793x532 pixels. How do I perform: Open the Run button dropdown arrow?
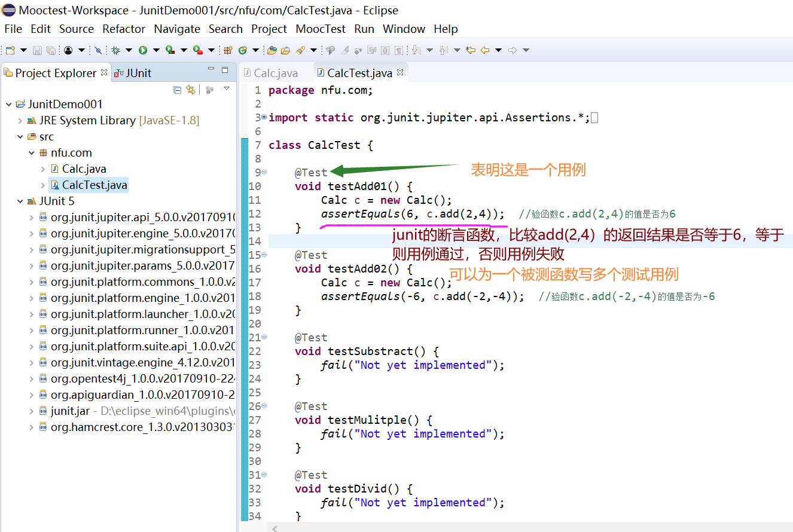[x=157, y=50]
